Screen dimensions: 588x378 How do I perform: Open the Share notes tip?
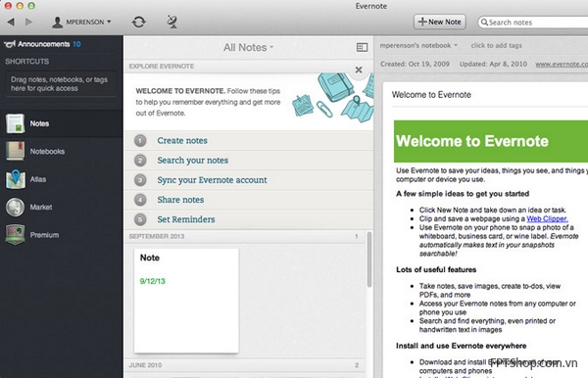point(248,200)
